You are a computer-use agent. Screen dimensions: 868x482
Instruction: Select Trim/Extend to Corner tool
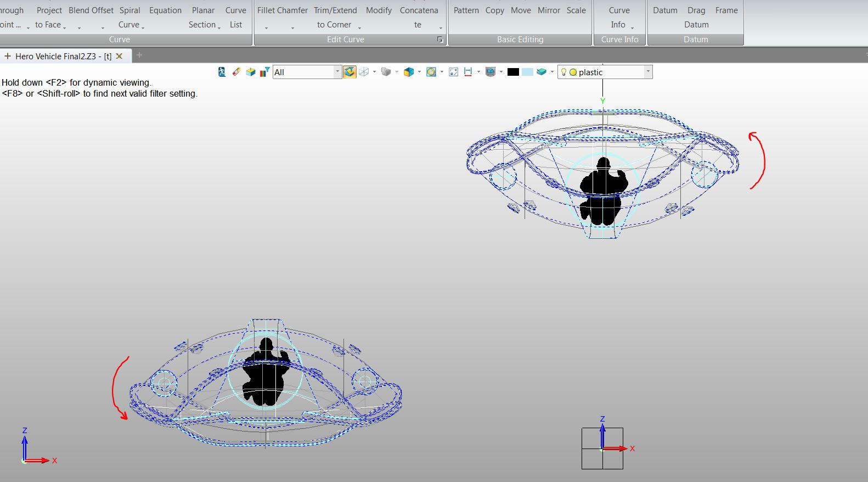(335, 17)
